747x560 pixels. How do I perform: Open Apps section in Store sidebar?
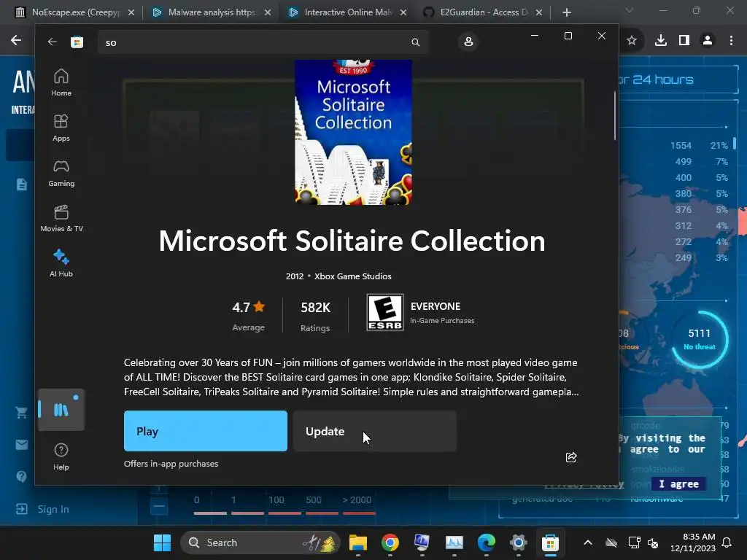click(x=61, y=128)
